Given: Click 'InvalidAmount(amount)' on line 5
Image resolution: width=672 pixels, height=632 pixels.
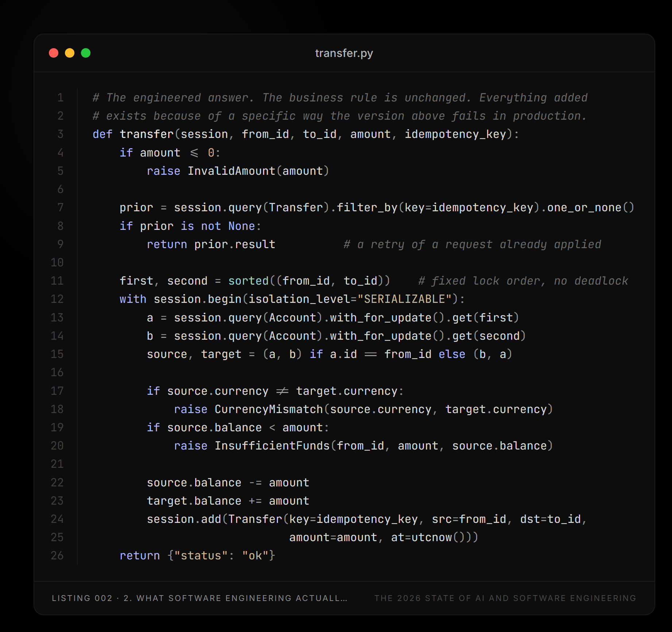Looking at the screenshot, I should 258,171.
